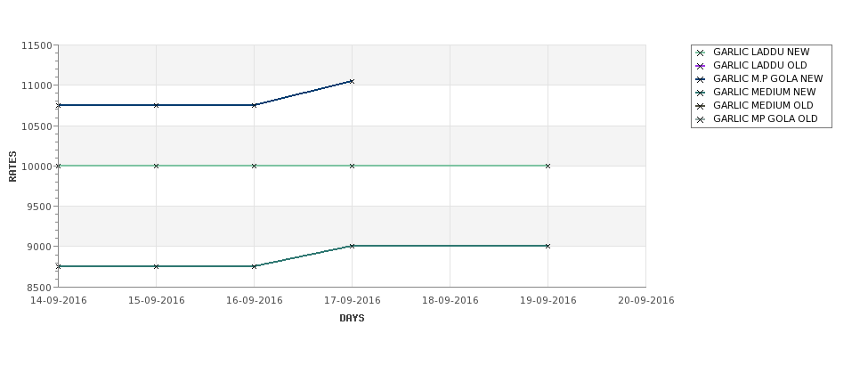
Task: Click the 18-09-2016 x-axis label
Action: tap(450, 301)
